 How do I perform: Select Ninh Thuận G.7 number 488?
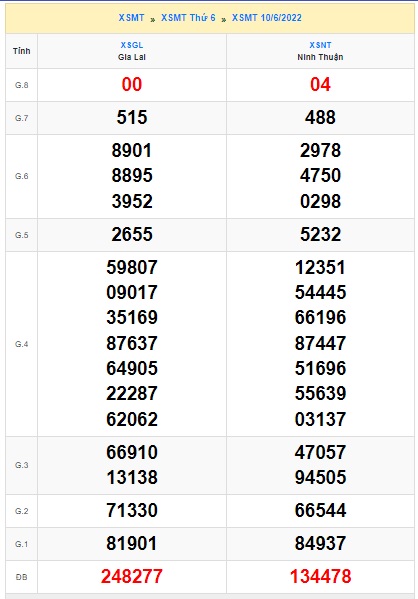[320, 118]
